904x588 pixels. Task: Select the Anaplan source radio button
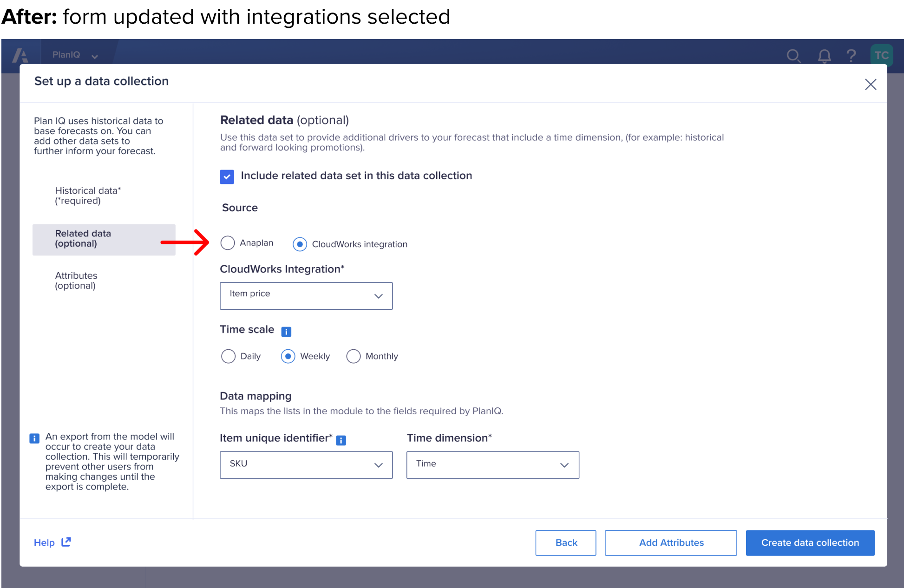(x=228, y=243)
